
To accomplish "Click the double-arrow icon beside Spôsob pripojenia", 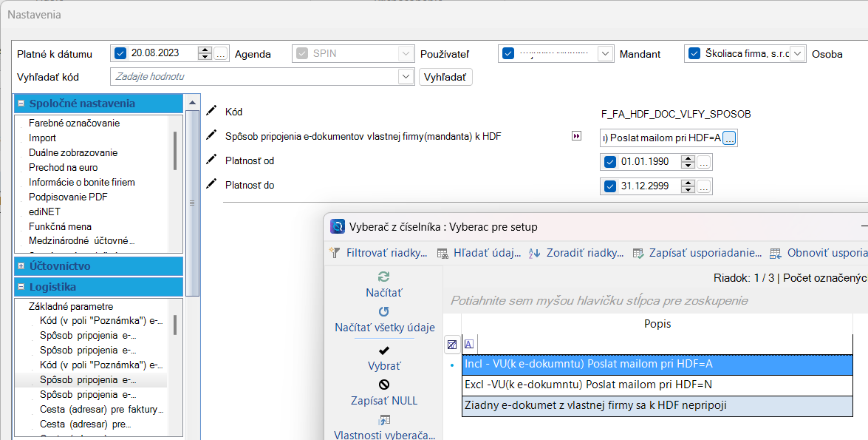I will click(576, 136).
